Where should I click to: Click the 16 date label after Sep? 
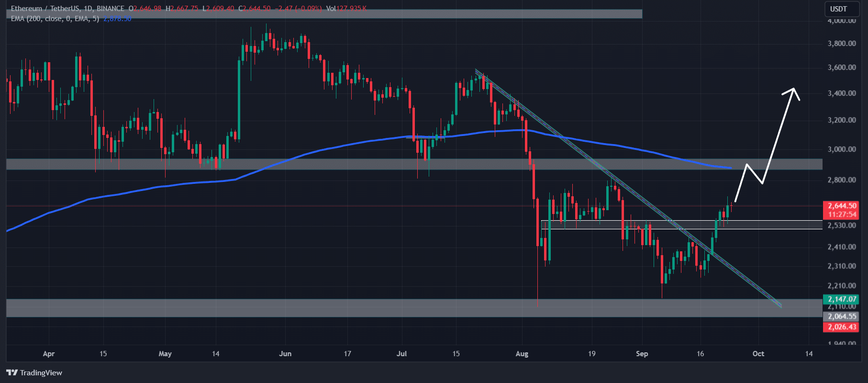click(701, 354)
